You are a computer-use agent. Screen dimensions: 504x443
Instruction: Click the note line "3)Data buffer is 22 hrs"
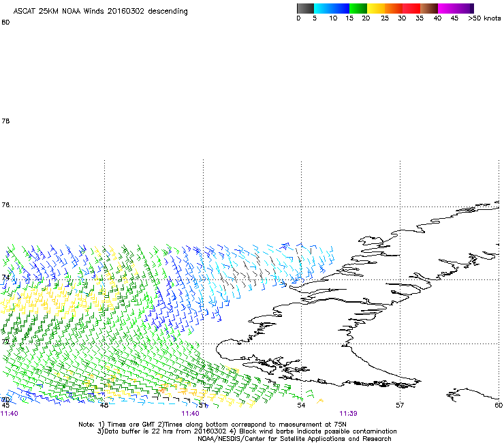pyautogui.click(x=247, y=431)
